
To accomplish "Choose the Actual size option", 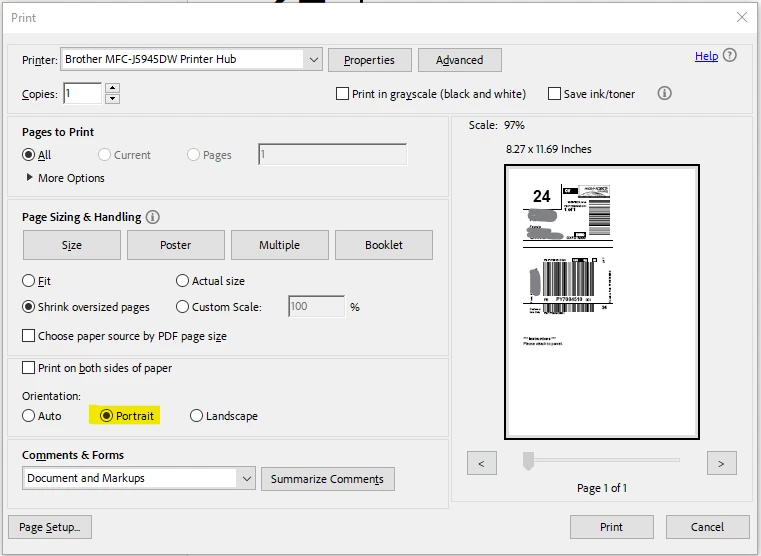I will [x=182, y=280].
